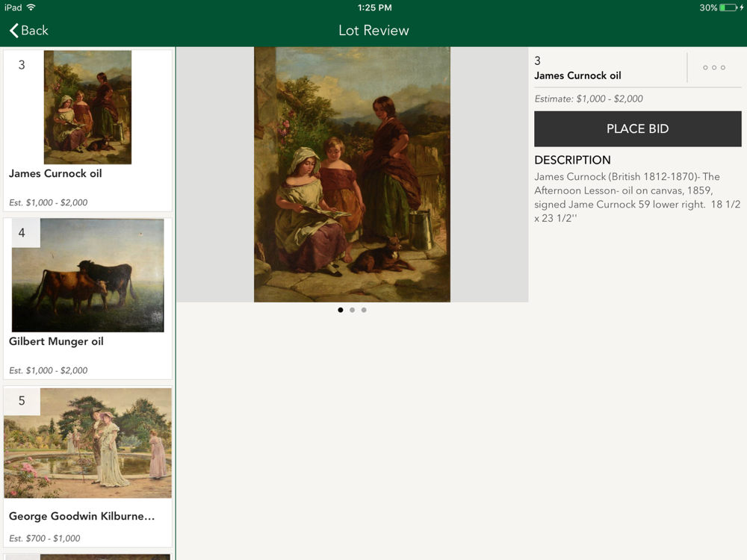Tap the Back chevron arrow icon

(x=13, y=31)
